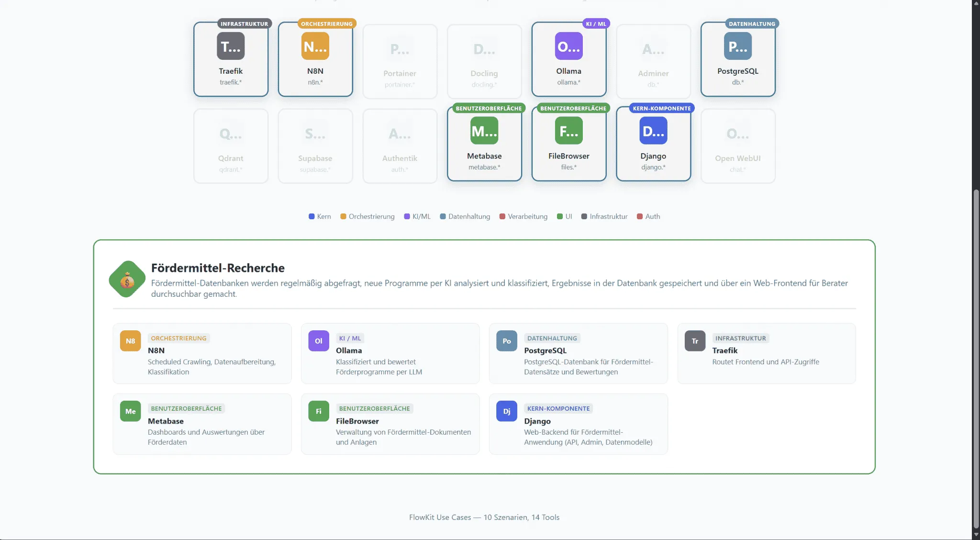Image resolution: width=980 pixels, height=540 pixels.
Task: Click the ollama.* subdomain text
Action: pyautogui.click(x=569, y=82)
